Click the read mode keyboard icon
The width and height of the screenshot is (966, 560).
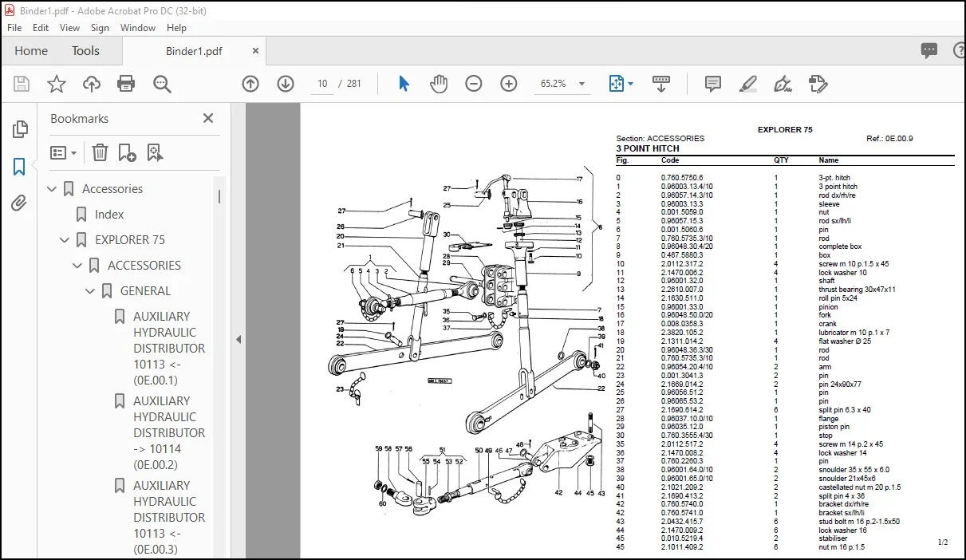(x=660, y=84)
